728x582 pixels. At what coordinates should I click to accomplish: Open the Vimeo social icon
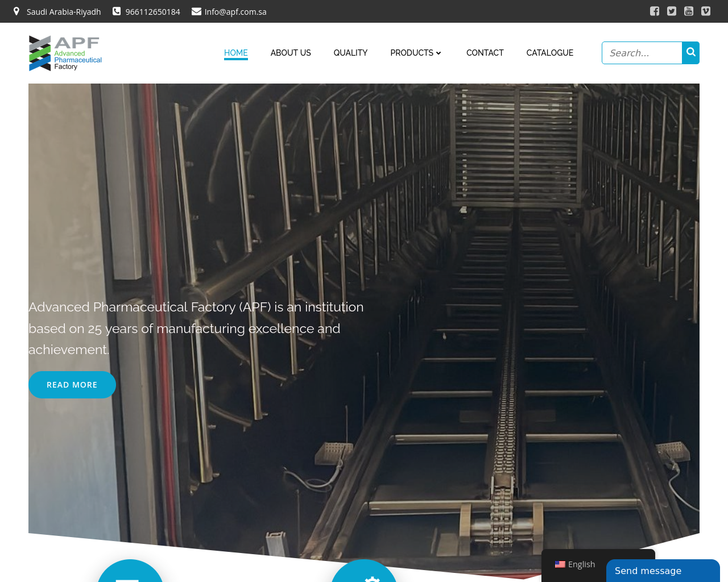click(706, 11)
